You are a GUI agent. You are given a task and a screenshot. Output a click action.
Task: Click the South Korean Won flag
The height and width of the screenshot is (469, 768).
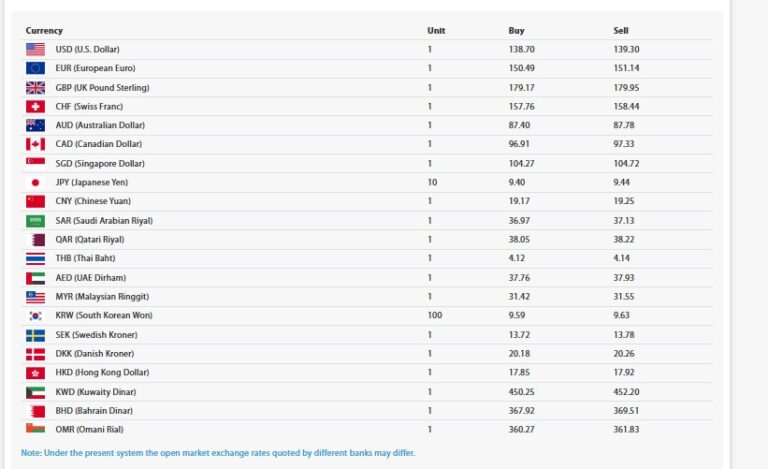(35, 315)
